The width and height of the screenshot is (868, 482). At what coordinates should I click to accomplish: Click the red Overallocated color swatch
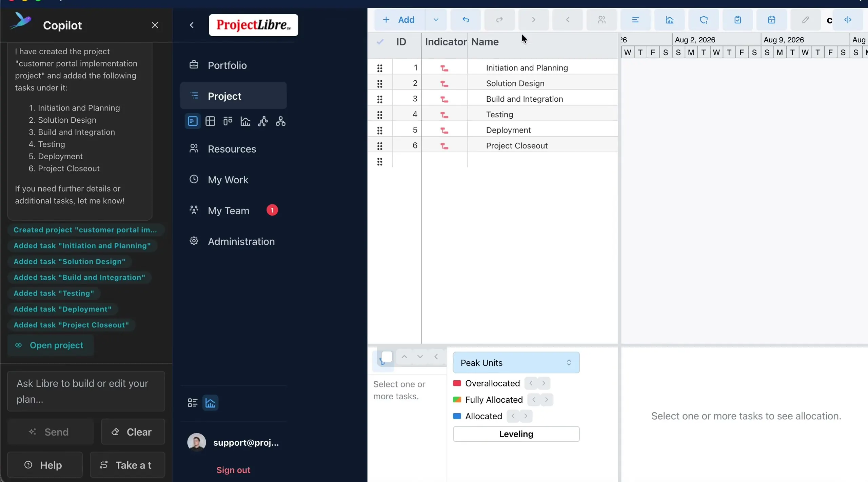tap(457, 383)
